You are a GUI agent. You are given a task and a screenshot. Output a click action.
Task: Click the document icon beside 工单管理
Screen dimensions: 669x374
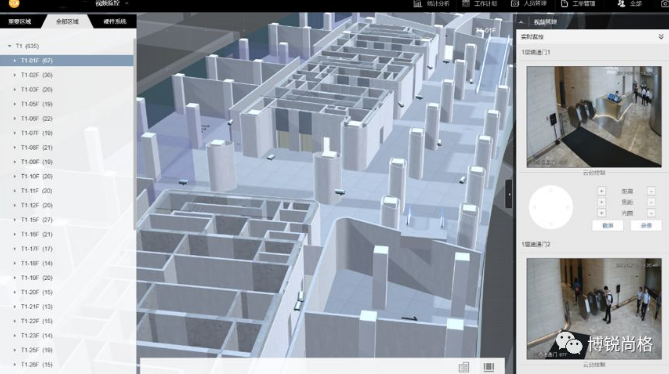tap(564, 3)
